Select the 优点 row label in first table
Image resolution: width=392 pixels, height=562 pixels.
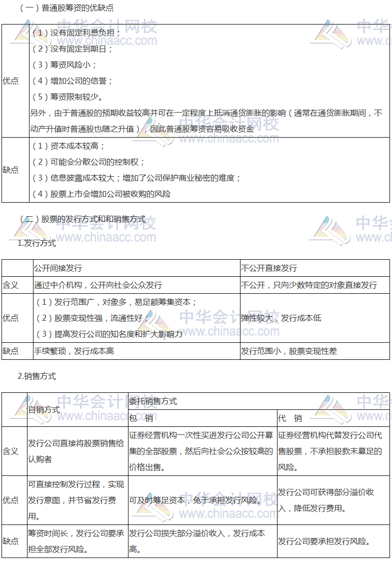[10, 81]
